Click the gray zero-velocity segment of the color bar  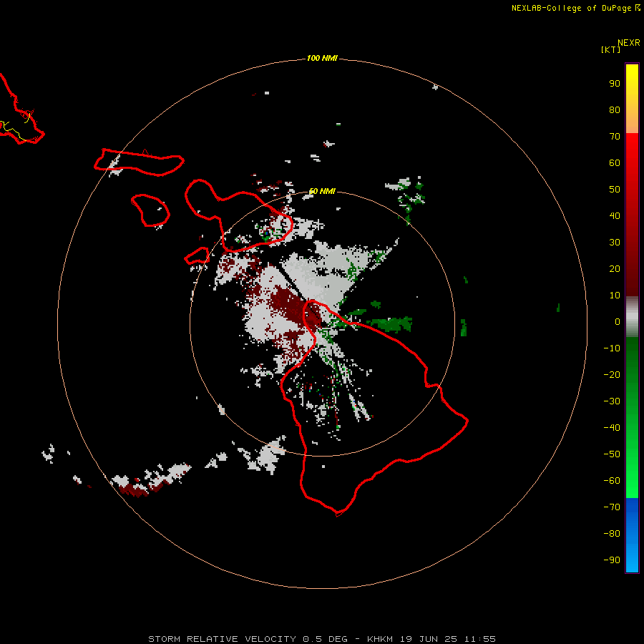[632, 317]
